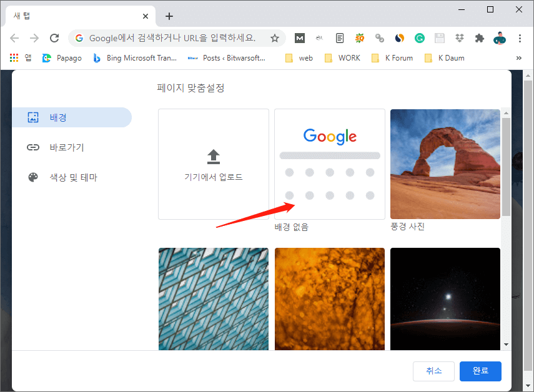The image size is (534, 392).
Task: Switch to the 바로가기 section
Action: [72, 147]
